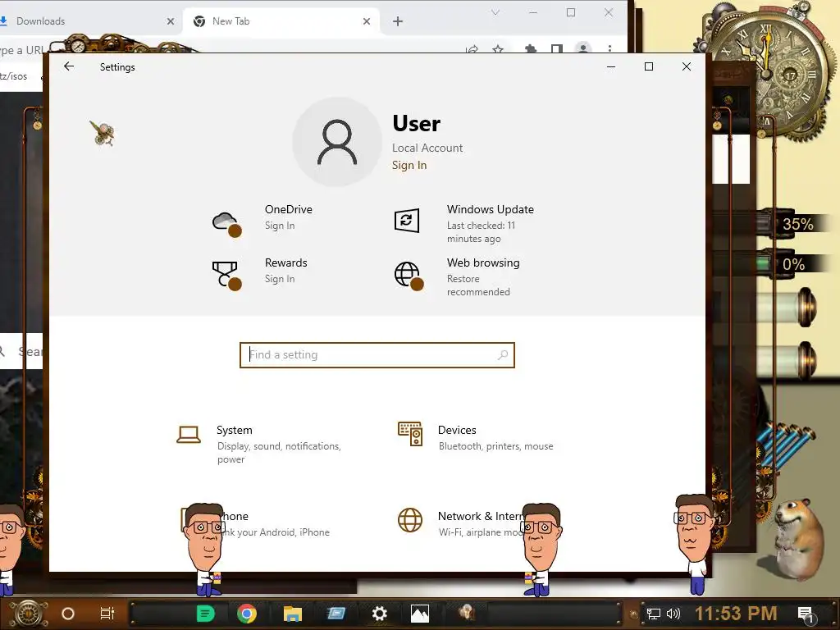Open the Windows Update status text

point(481,232)
